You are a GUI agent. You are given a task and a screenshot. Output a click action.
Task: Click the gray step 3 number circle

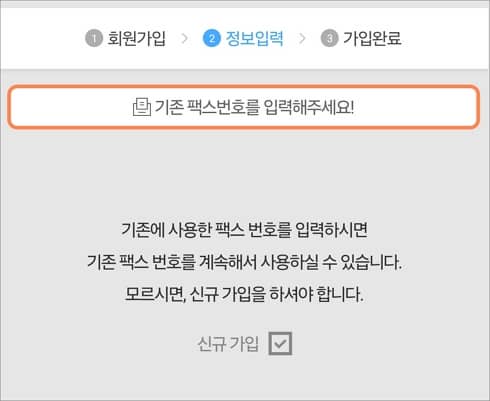[329, 38]
